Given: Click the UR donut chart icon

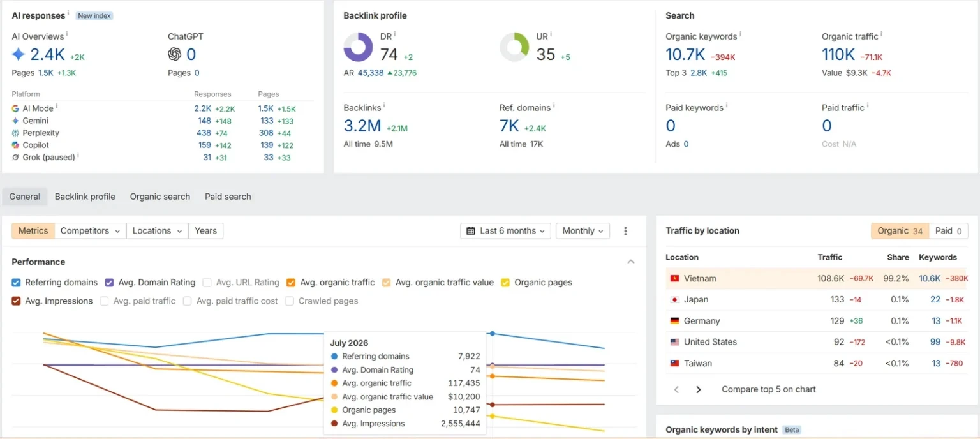Looking at the screenshot, I should [514, 47].
